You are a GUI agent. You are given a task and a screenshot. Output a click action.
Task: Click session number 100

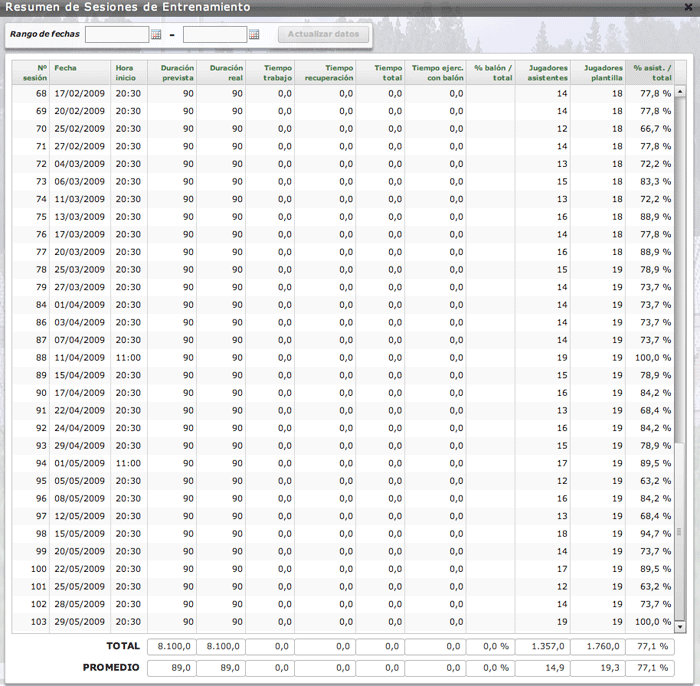38,569
